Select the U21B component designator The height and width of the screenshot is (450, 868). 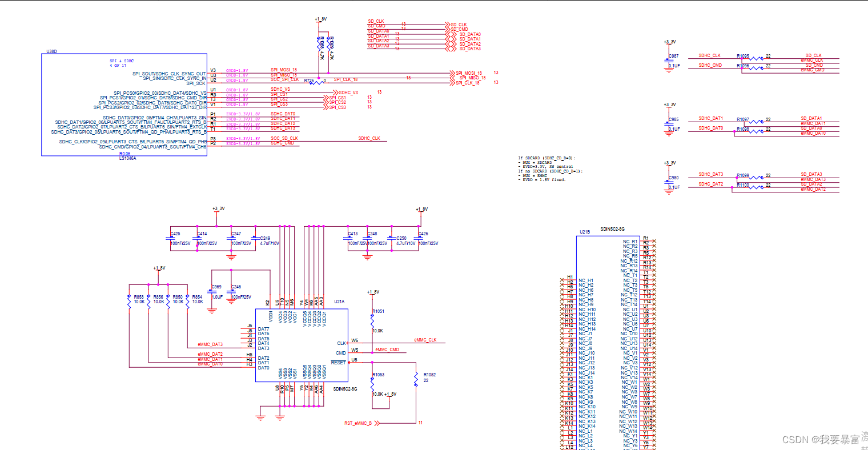pyautogui.click(x=585, y=232)
